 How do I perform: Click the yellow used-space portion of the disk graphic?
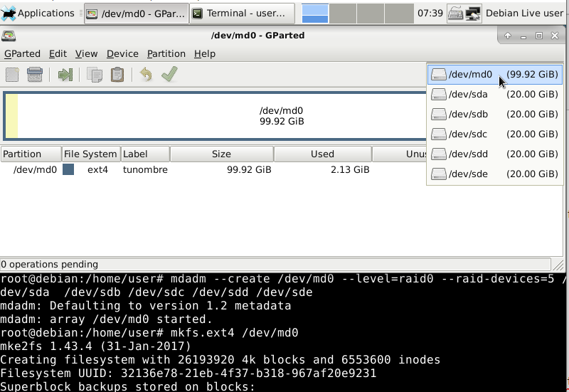[11, 116]
